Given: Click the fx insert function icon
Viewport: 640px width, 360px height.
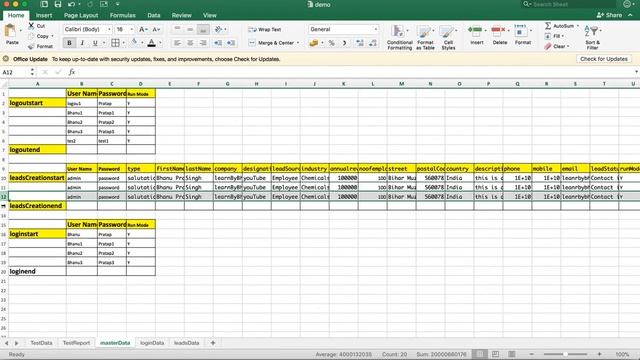Looking at the screenshot, I should (72, 72).
